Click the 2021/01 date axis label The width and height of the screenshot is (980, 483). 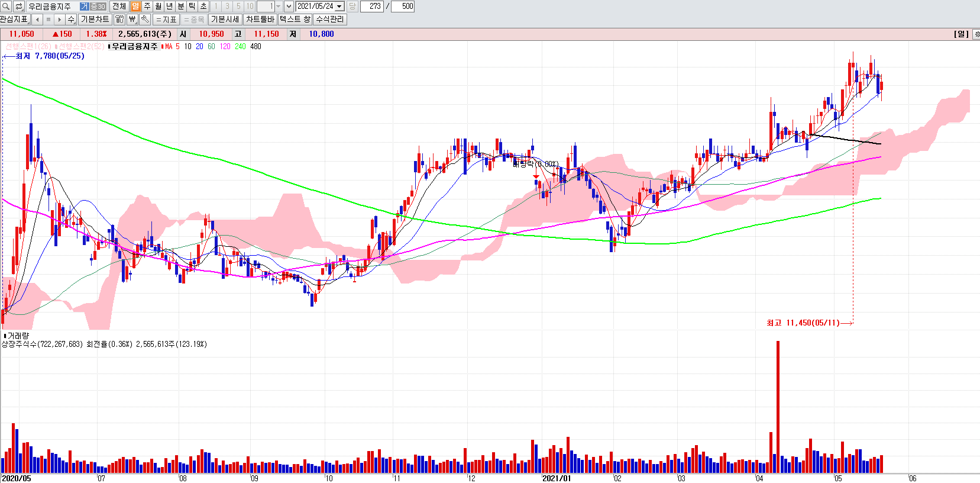(x=557, y=478)
